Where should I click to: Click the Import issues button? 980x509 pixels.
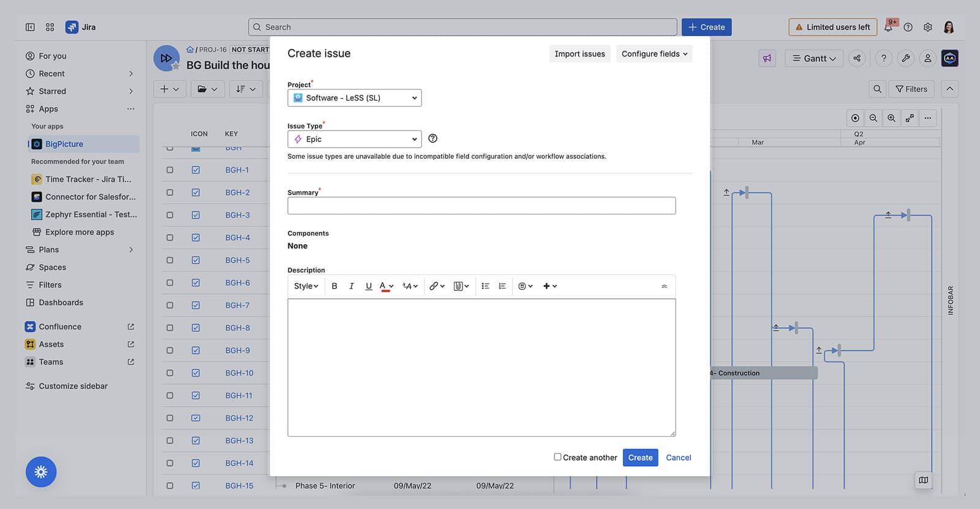580,54
